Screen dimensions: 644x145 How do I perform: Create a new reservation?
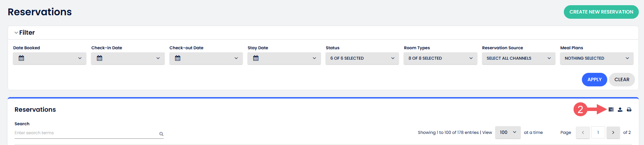pos(601,12)
